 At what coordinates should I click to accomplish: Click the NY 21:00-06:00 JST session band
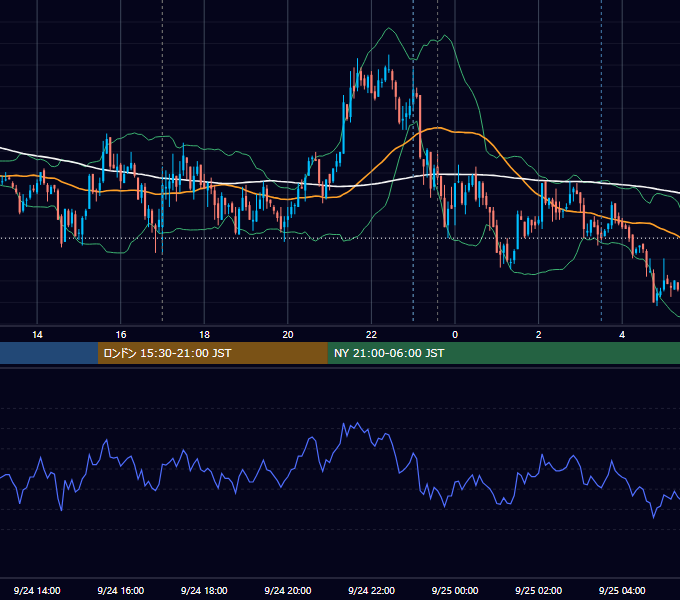503,353
